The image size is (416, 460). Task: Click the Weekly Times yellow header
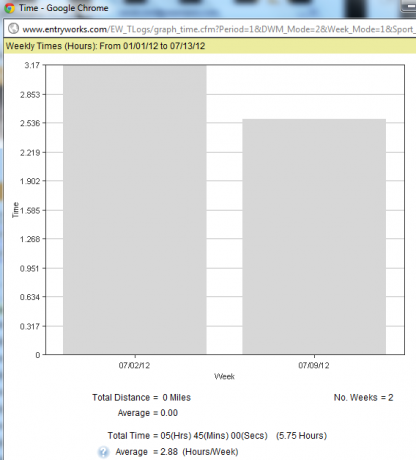(210, 46)
